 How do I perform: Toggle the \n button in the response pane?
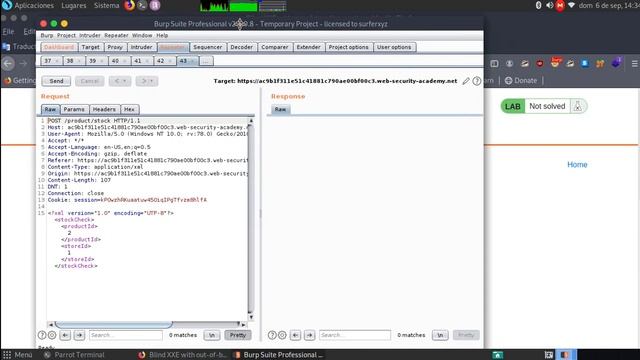coord(440,335)
